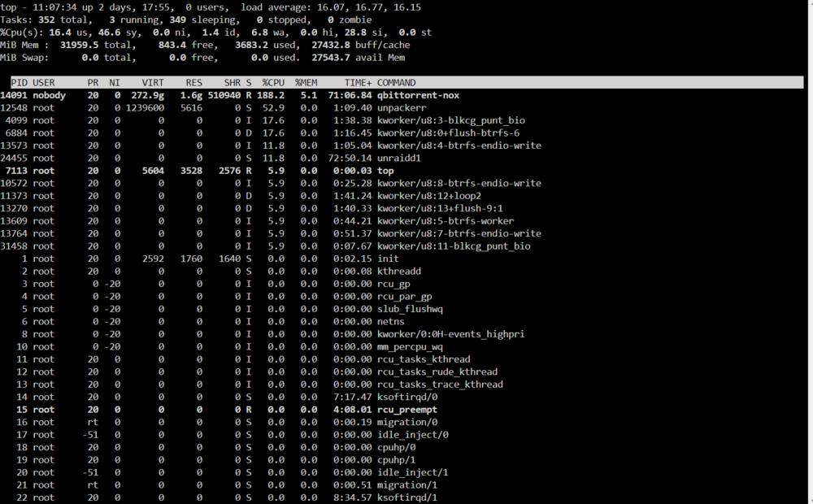Image resolution: width=813 pixels, height=504 pixels.
Task: Click the slub_flushwq process name
Action: point(410,309)
